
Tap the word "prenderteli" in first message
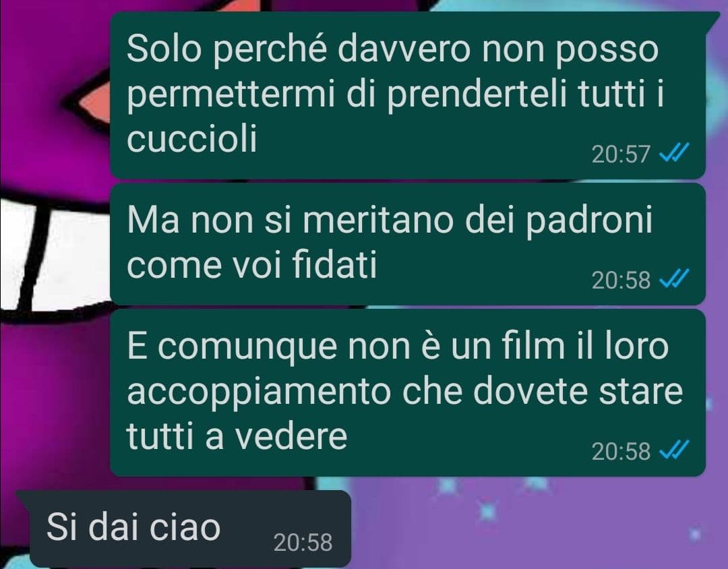pyautogui.click(x=477, y=94)
